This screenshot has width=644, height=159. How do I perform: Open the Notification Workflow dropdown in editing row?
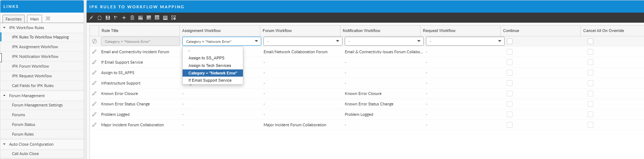click(x=384, y=41)
